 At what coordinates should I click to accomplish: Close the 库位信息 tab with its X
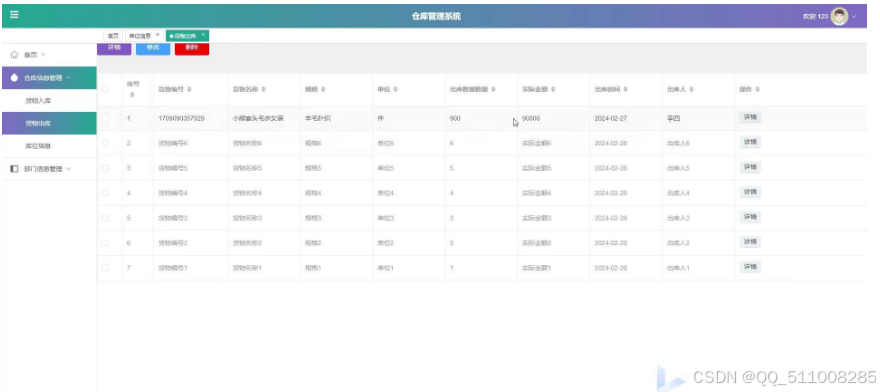158,35
